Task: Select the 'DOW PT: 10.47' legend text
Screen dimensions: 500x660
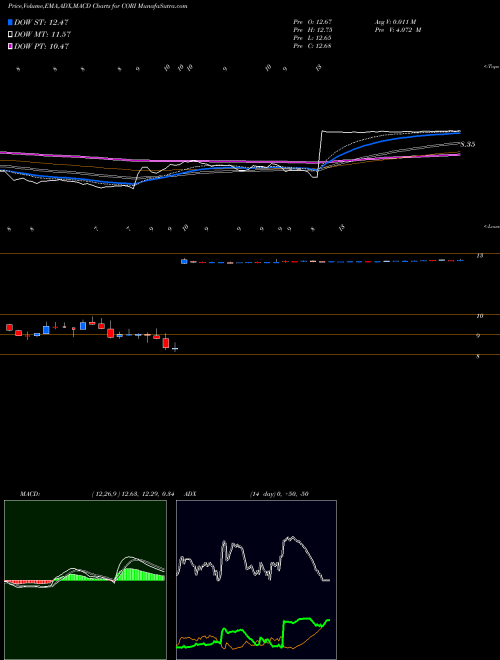Action: 41,46
